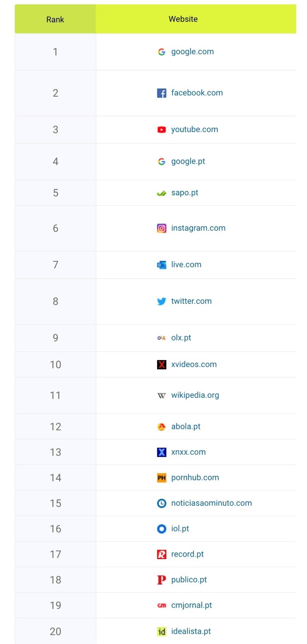Click the Outlook icon beside live.com

[x=162, y=265]
